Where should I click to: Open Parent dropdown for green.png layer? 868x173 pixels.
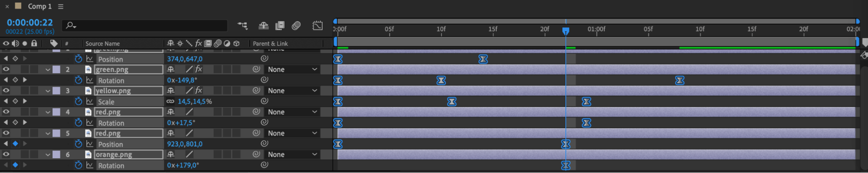(293, 69)
